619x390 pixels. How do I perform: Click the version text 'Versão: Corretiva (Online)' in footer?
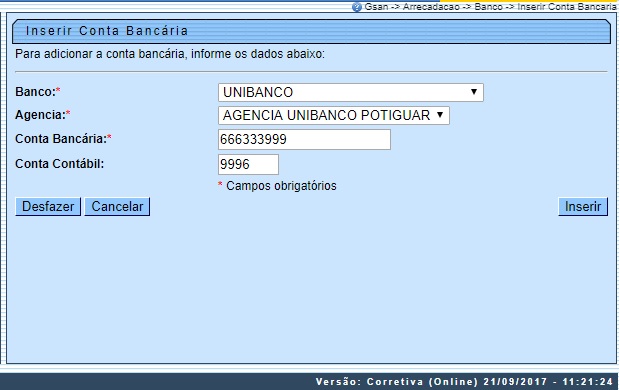(397, 382)
